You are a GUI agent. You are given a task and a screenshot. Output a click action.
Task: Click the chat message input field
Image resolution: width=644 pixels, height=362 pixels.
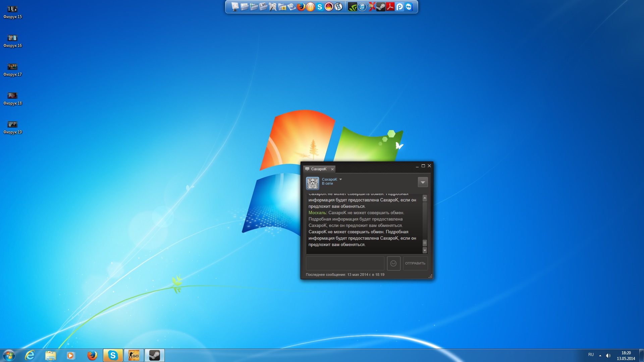tap(345, 263)
